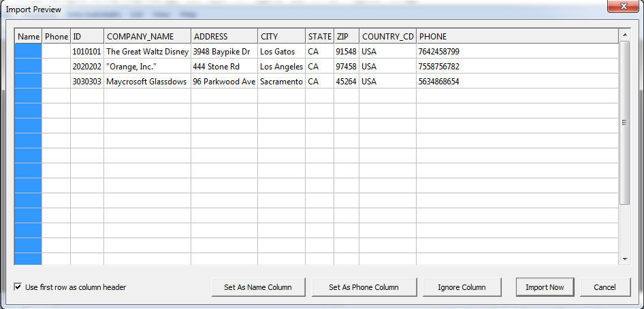
Task: Close the Import Preview window
Action: point(624,5)
